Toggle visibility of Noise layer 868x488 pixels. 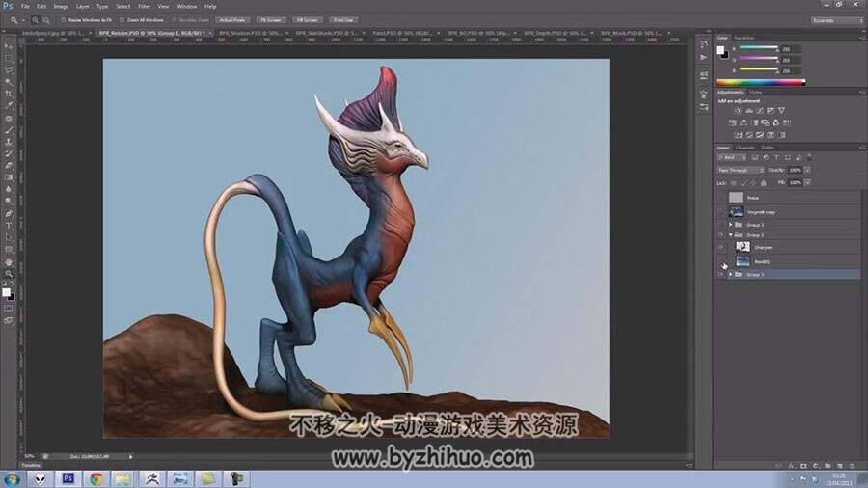(x=720, y=198)
